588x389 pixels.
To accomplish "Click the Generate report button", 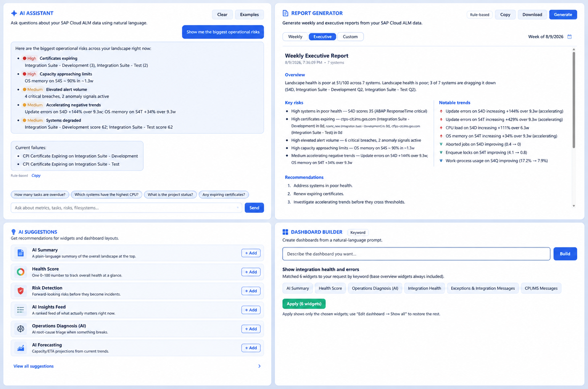I will [563, 14].
